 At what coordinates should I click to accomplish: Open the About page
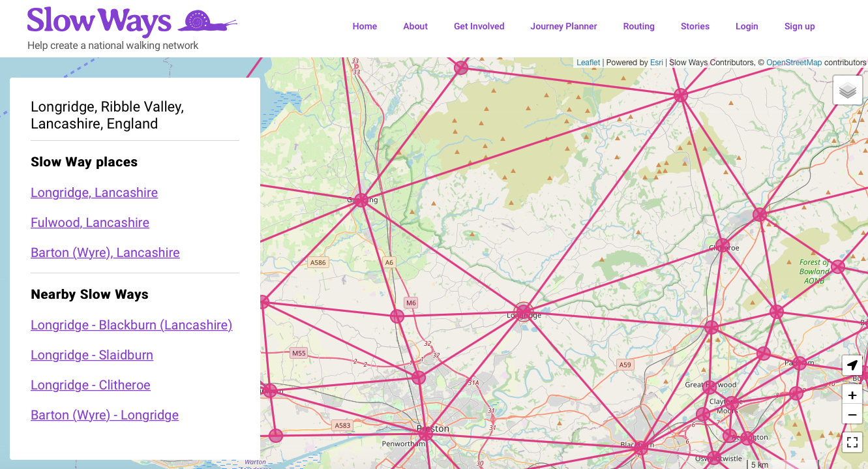click(415, 26)
